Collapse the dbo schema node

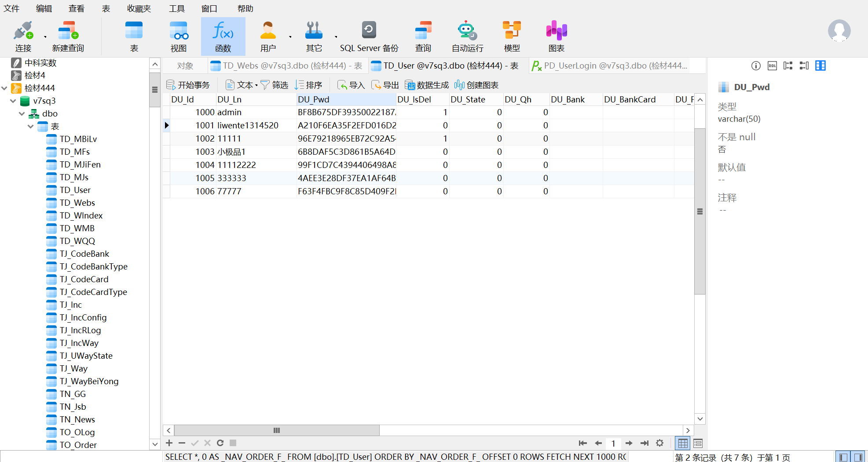click(22, 114)
